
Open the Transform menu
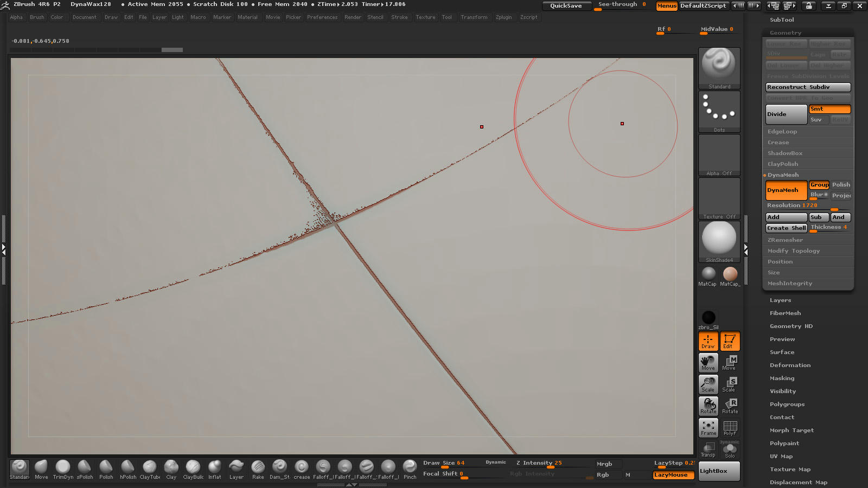[x=474, y=17]
